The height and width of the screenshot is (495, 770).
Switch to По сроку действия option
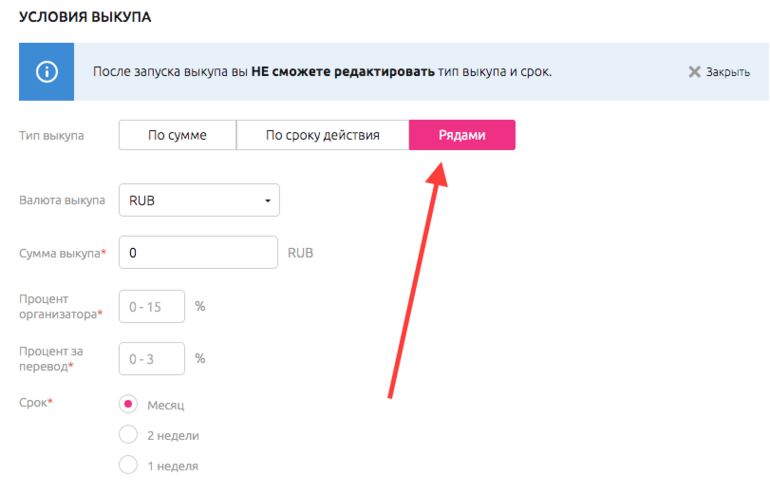tap(322, 135)
